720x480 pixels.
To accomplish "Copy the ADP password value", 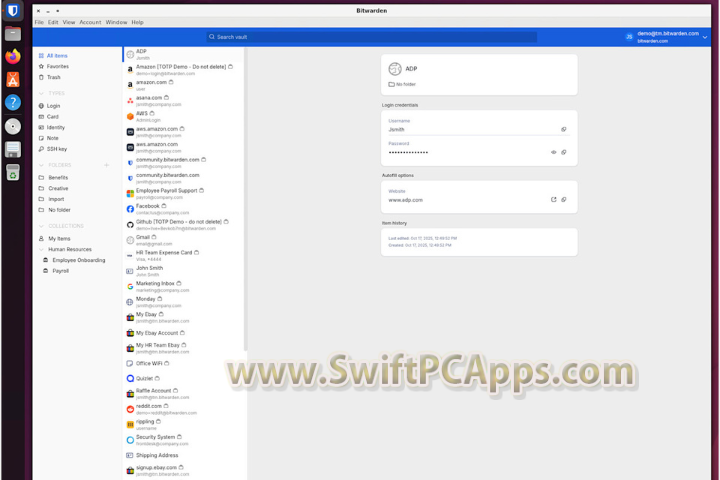I will point(563,152).
